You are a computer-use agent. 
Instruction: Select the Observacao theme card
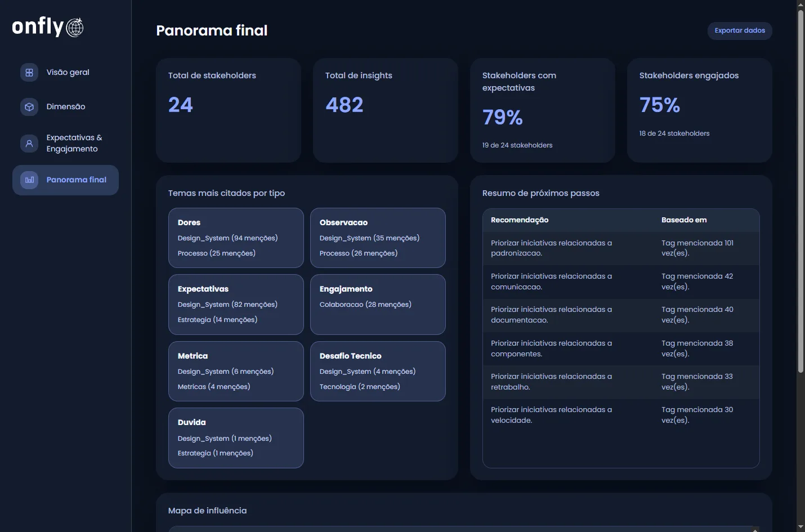tap(378, 238)
